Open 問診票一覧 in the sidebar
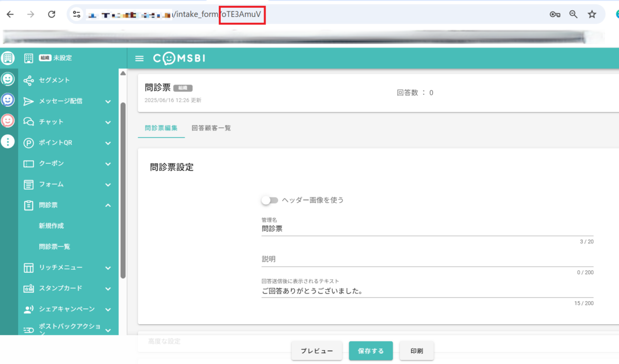The image size is (619, 364). (54, 247)
